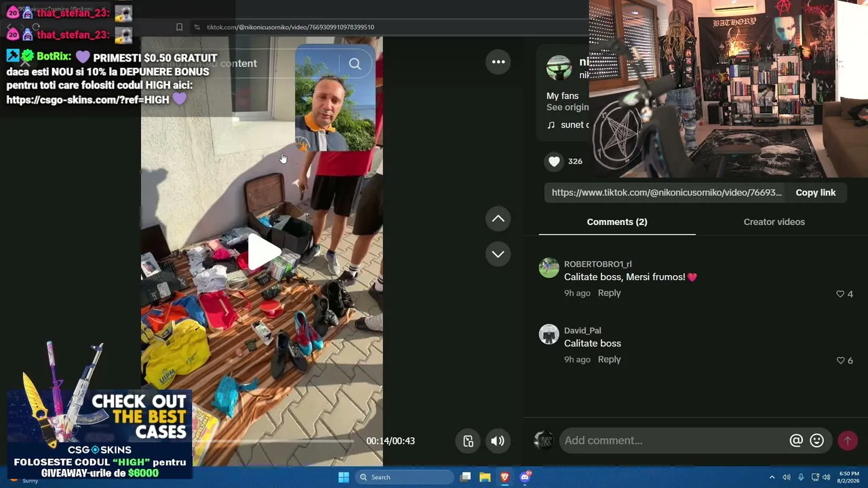
Task: Open File Explorer from the taskbar
Action: 485,477
